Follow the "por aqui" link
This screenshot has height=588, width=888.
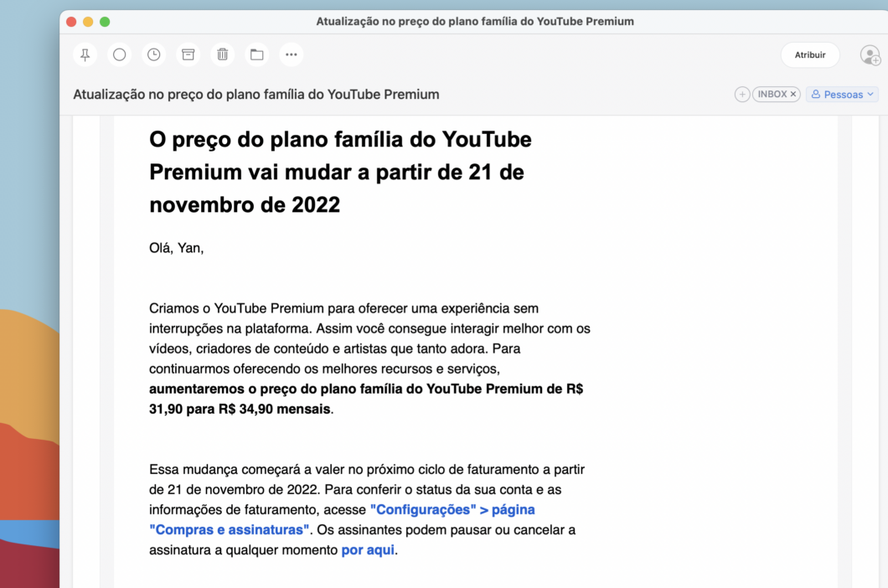point(368,550)
